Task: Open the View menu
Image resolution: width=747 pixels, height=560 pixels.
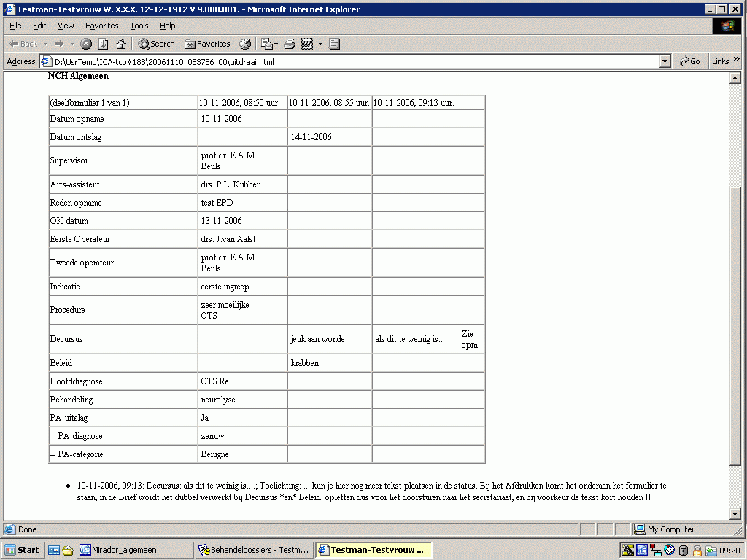Action: click(x=66, y=26)
